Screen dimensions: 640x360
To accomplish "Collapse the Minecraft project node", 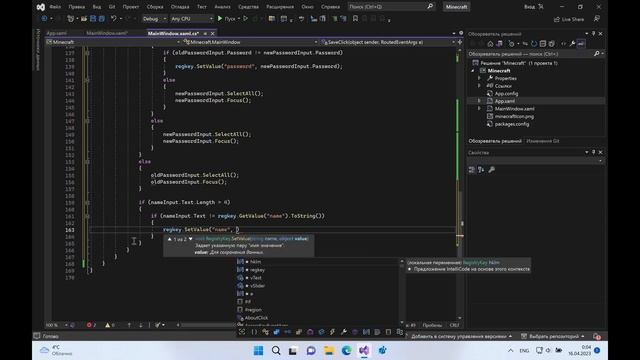I will pos(473,71).
